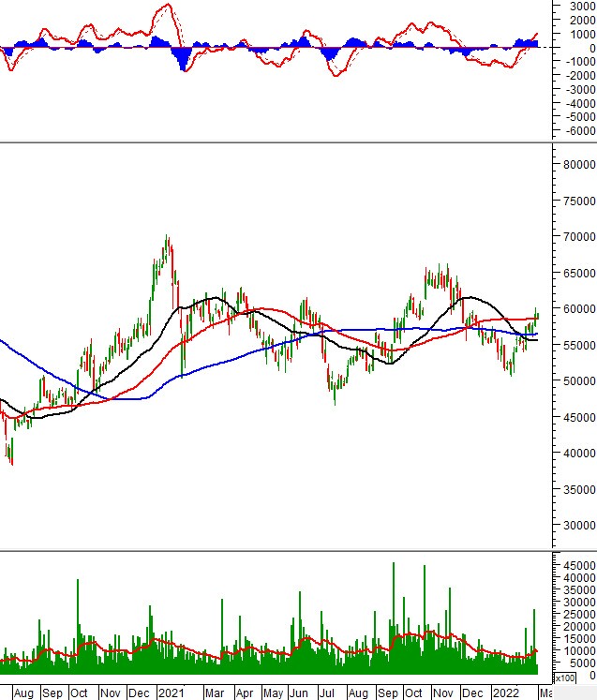The height and width of the screenshot is (700, 597).
Task: Select 40000 on the volume axis
Action: [x=578, y=577]
